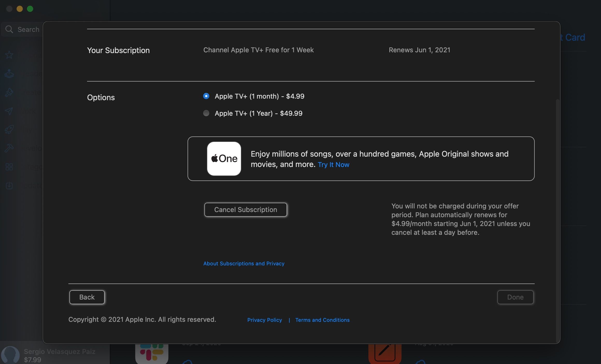Open About Subscriptions and Privacy
The image size is (601, 364).
[244, 263]
